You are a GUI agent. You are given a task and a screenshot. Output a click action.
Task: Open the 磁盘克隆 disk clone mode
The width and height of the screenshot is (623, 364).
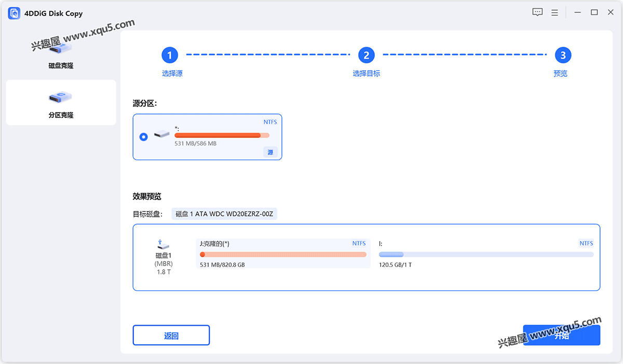click(61, 55)
